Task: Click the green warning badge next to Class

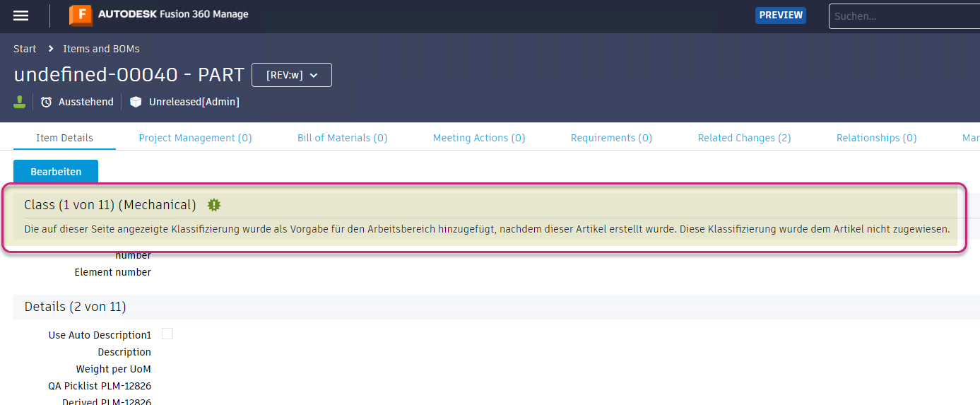Action: pos(214,205)
